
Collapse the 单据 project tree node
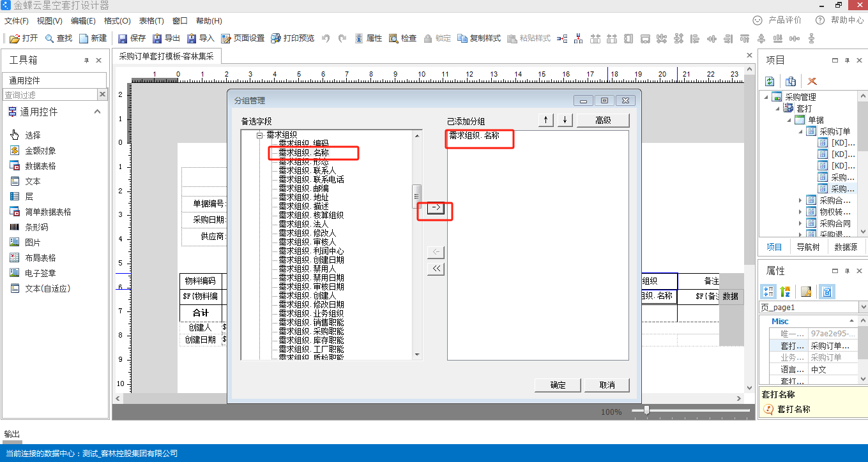(x=789, y=120)
